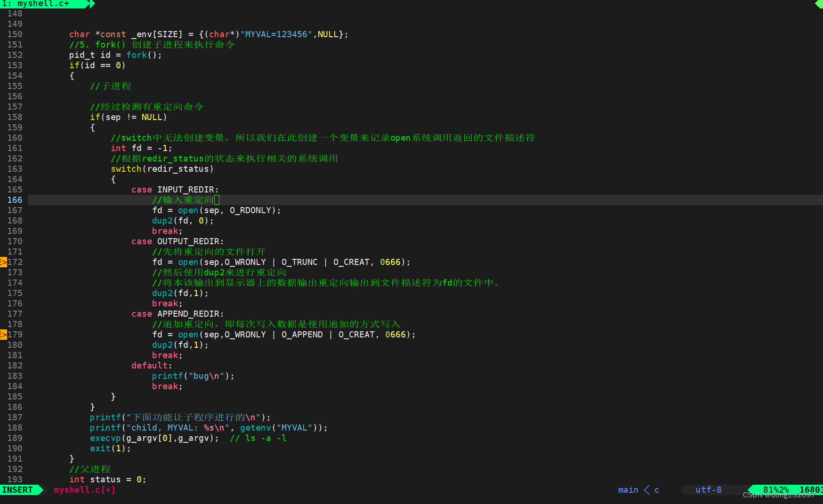Screen dimensions: 823x504
Task: Click the myshell.c[+] filename in status bar
Action: pyautogui.click(x=85, y=490)
